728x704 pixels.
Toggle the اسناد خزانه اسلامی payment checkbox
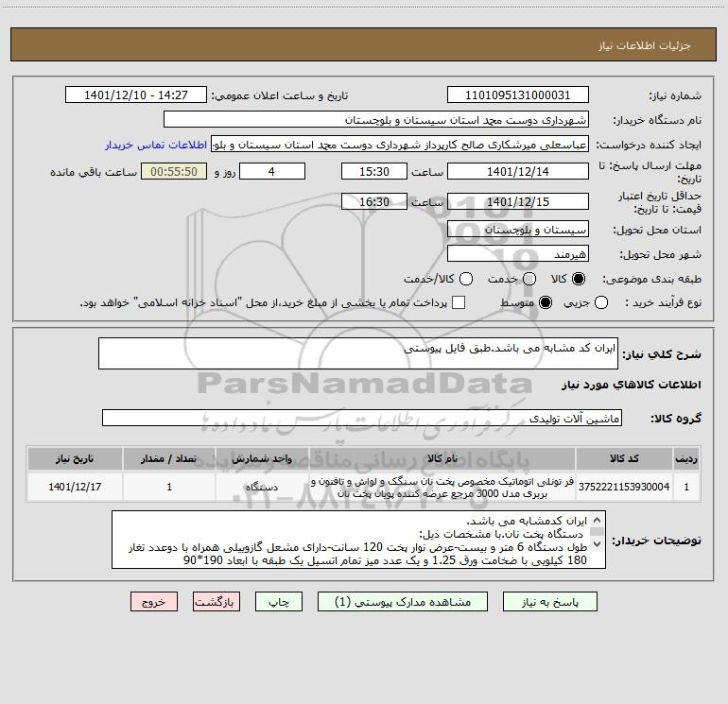pos(459,302)
